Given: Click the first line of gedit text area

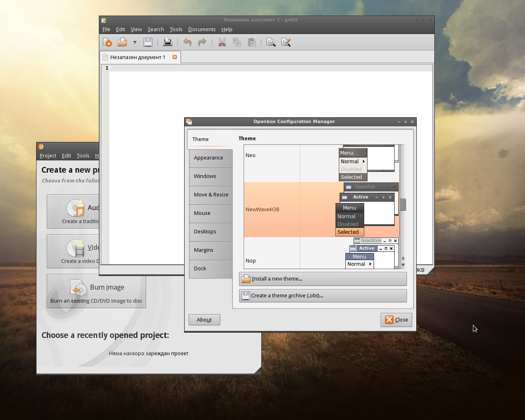Looking at the screenshot, I should click(x=271, y=68).
